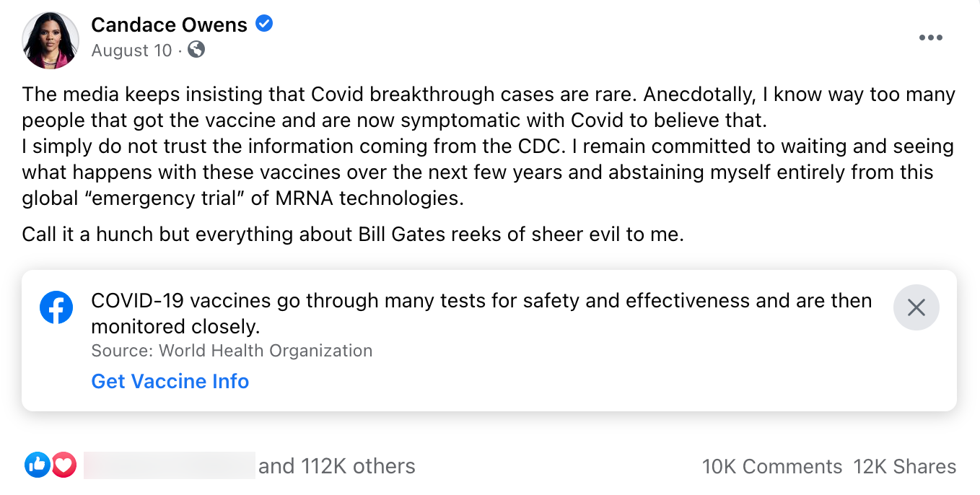Click the thumbs-up Like reaction icon

(x=39, y=465)
